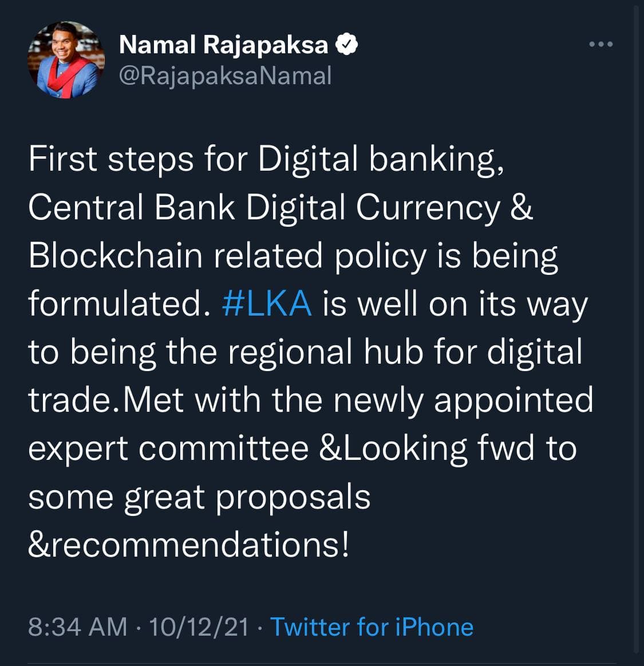Click the word &recommendations! in the tweet
The height and width of the screenshot is (666, 644).
189,545
